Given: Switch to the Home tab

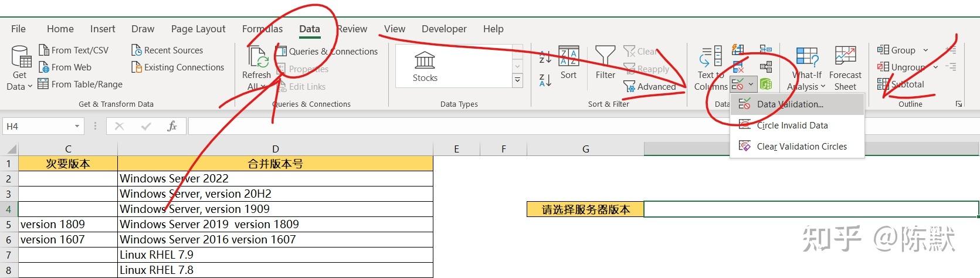Looking at the screenshot, I should coord(60,29).
